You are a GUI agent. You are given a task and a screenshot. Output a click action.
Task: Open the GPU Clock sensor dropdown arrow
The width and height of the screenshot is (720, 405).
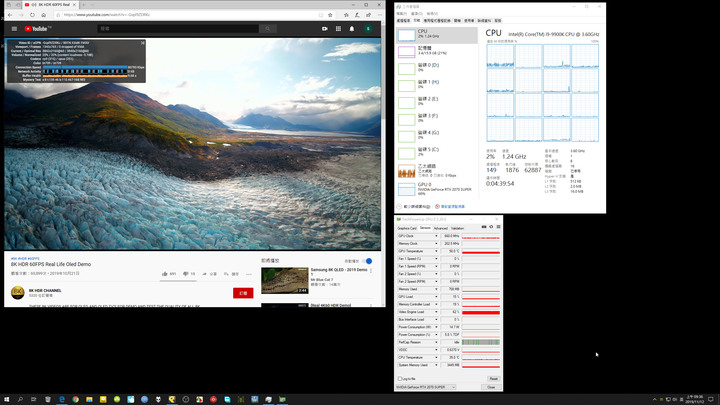(x=436, y=236)
